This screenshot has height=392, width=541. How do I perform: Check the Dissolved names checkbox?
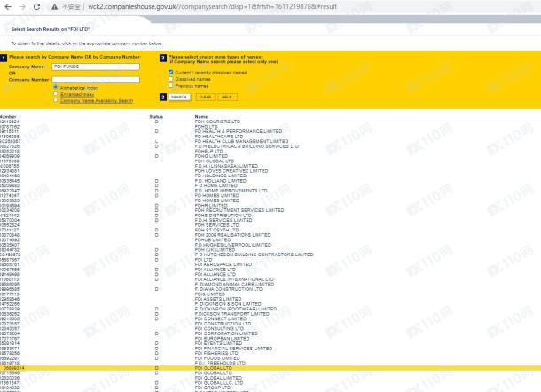[170, 79]
